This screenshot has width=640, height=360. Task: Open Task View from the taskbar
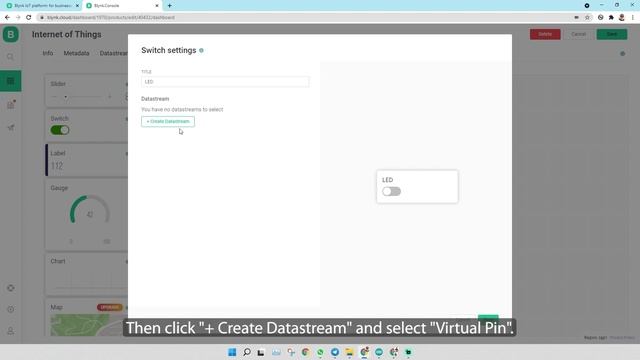(261, 352)
